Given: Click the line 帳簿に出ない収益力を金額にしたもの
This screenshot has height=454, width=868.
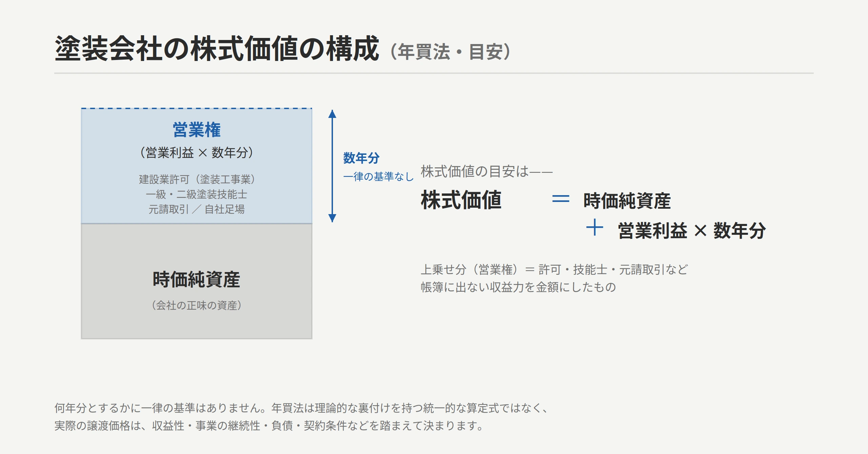Looking at the screenshot, I should 518,287.
